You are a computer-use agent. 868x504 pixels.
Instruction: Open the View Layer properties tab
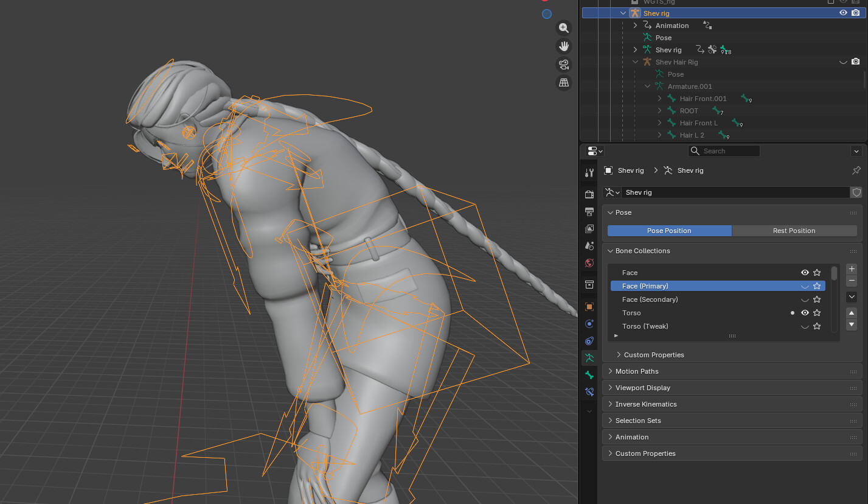(589, 229)
